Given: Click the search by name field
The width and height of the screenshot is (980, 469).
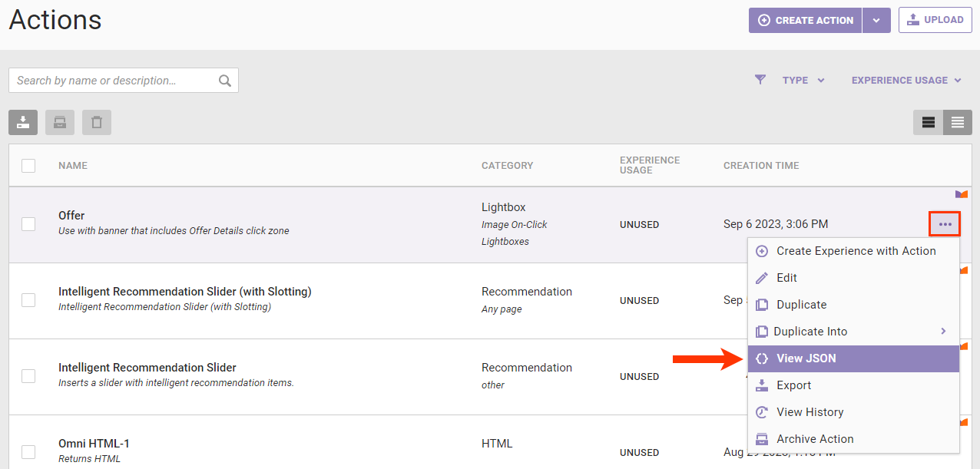Looking at the screenshot, I should [114, 81].
